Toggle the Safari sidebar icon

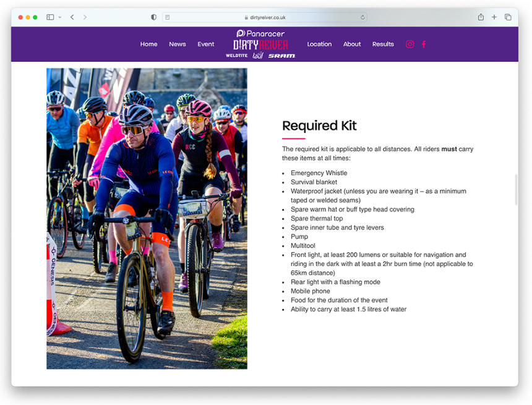(50, 17)
